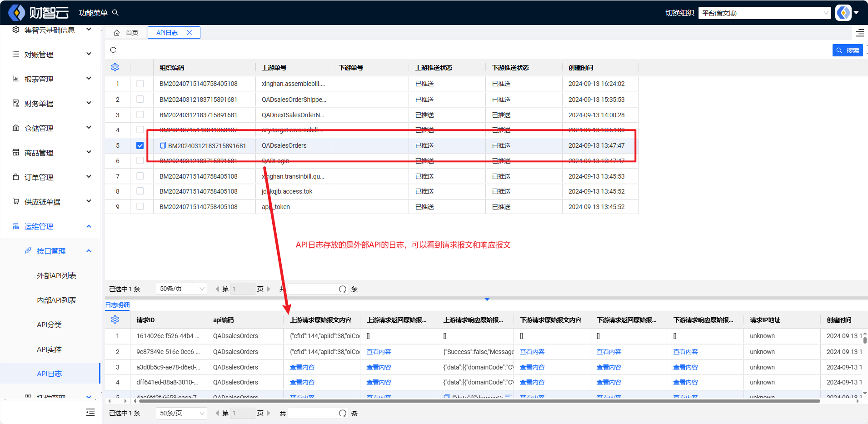Click the user avatar logo in header
Image resolution: width=868 pixels, height=424 pixels.
[x=843, y=13]
